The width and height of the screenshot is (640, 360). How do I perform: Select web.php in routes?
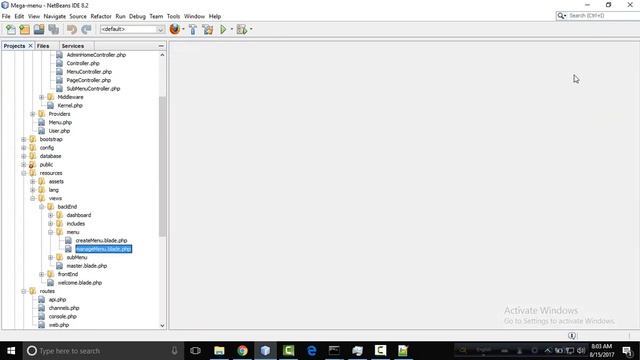tap(59, 325)
